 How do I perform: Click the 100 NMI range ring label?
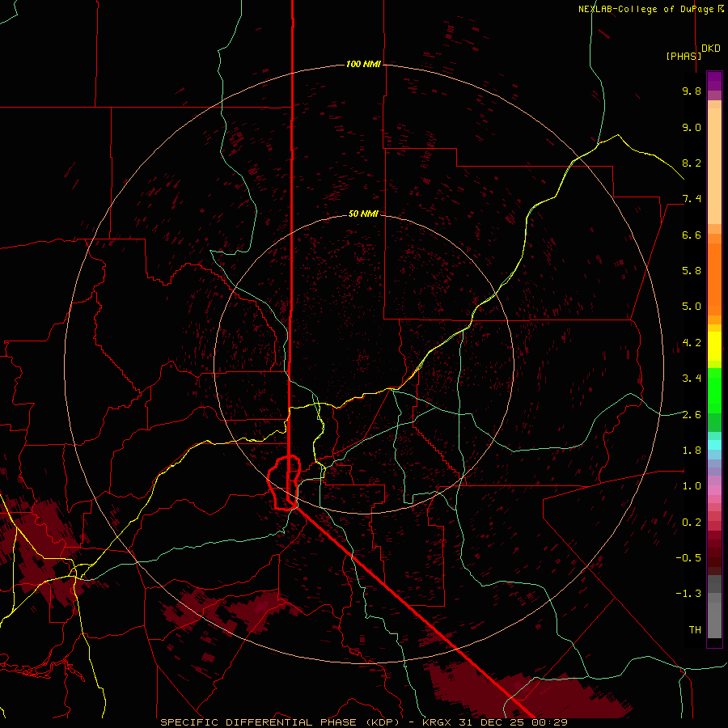(363, 64)
